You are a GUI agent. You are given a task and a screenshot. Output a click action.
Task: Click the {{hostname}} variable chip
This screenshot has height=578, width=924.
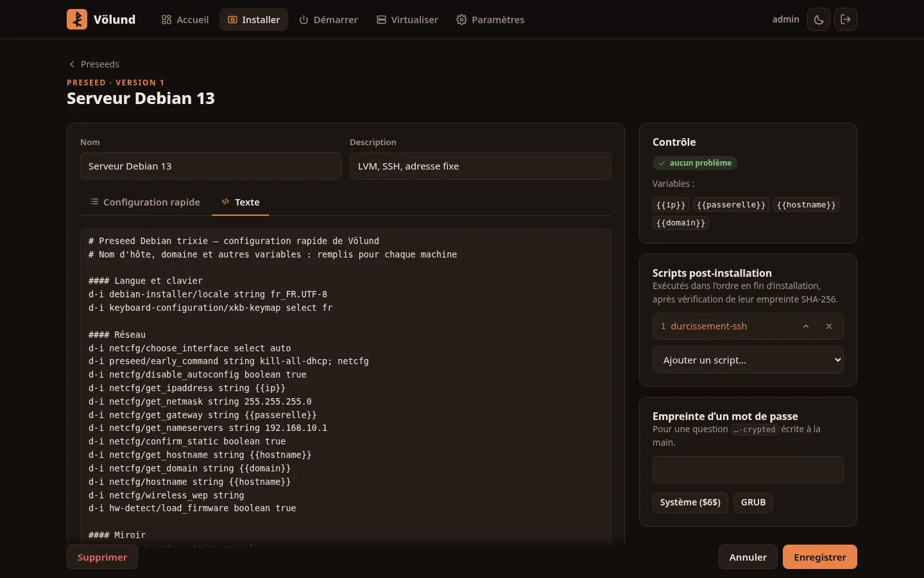(x=807, y=205)
